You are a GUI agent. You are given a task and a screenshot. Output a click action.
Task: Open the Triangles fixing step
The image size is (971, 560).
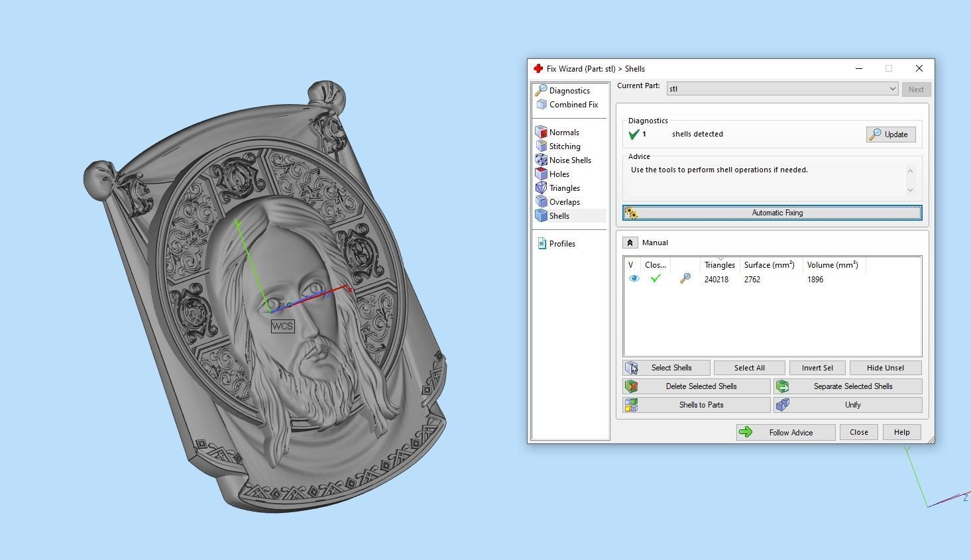pyautogui.click(x=558, y=188)
